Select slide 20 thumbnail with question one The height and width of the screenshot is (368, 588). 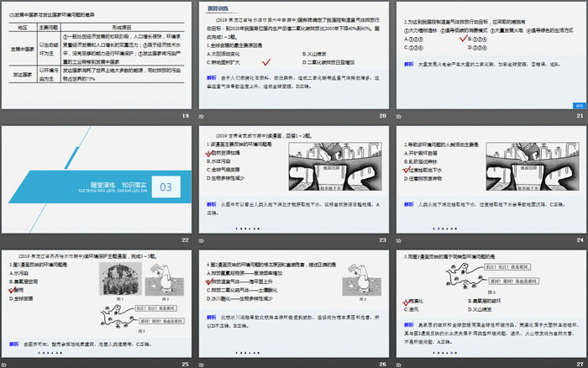coord(294,55)
